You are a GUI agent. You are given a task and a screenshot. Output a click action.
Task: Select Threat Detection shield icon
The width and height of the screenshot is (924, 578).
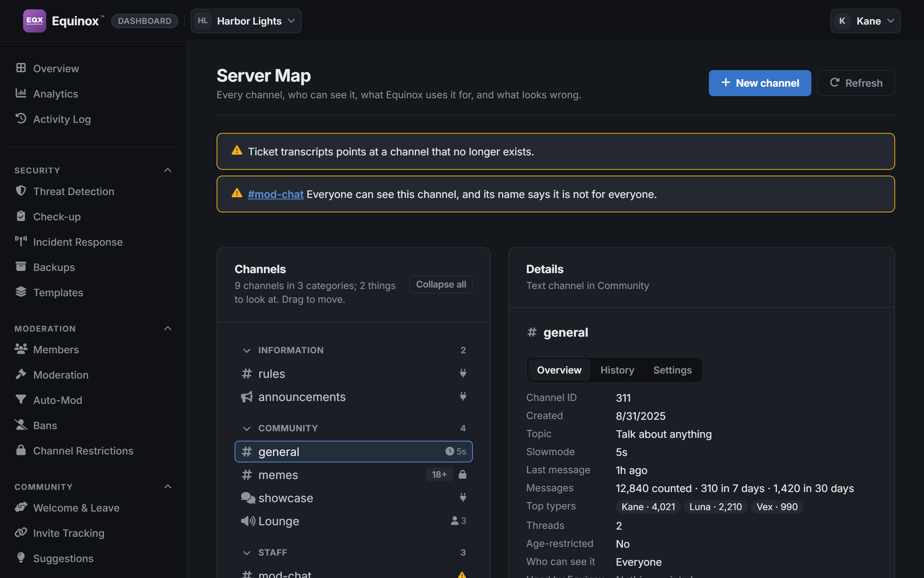pyautogui.click(x=21, y=191)
